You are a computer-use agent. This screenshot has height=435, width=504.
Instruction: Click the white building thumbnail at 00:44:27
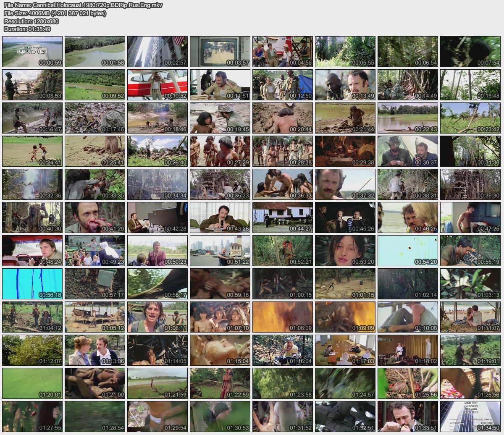[283, 217]
